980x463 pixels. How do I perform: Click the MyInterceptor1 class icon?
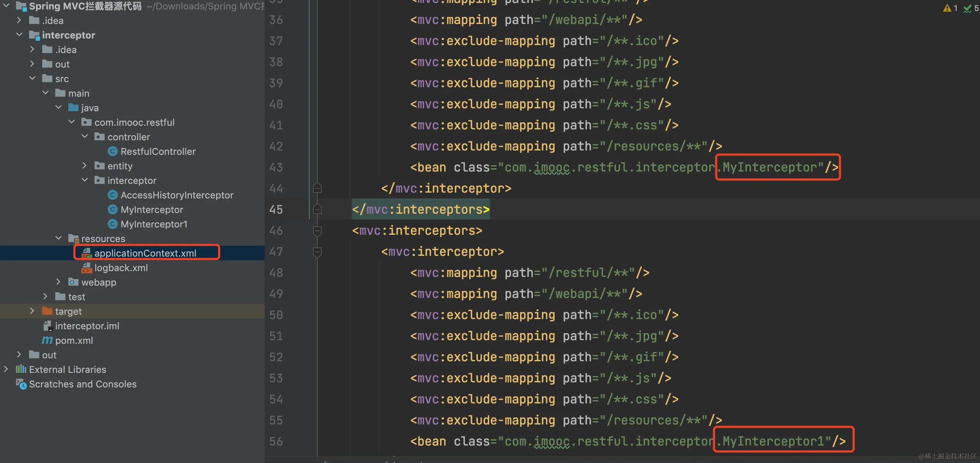(112, 224)
